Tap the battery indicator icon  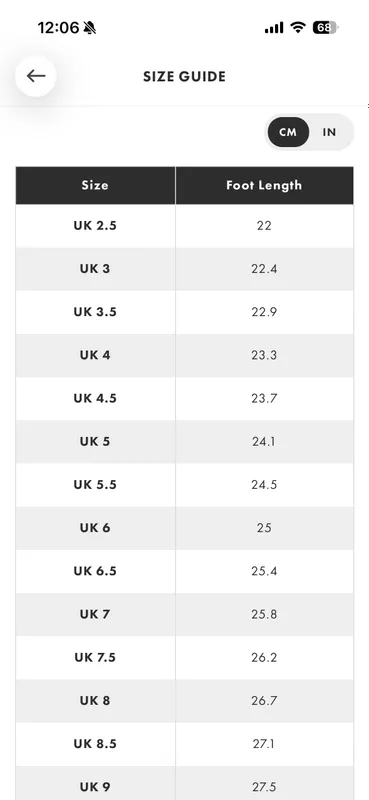pyautogui.click(x=326, y=28)
